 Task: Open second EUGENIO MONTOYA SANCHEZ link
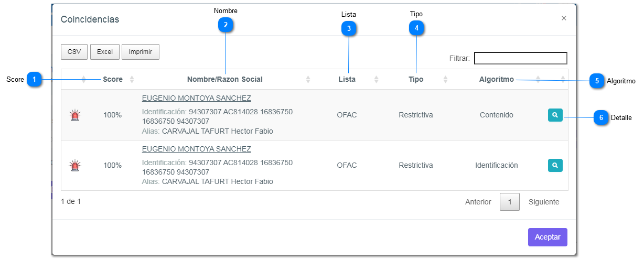coord(196,149)
